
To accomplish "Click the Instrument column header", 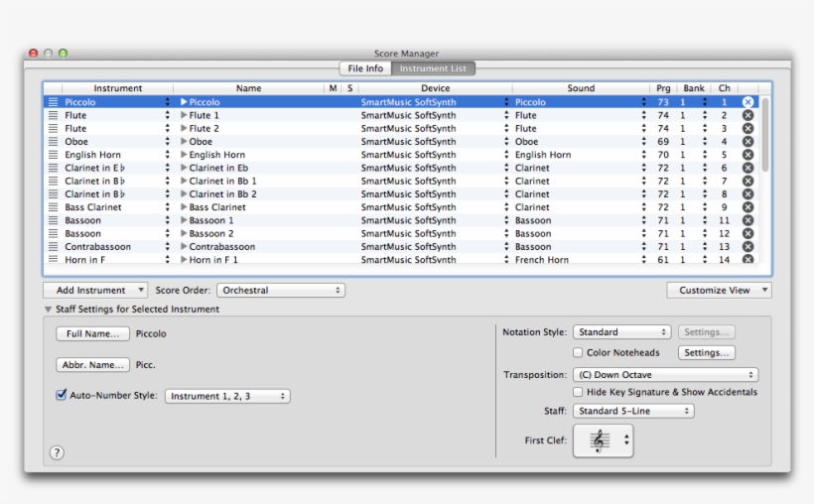I will (118, 88).
